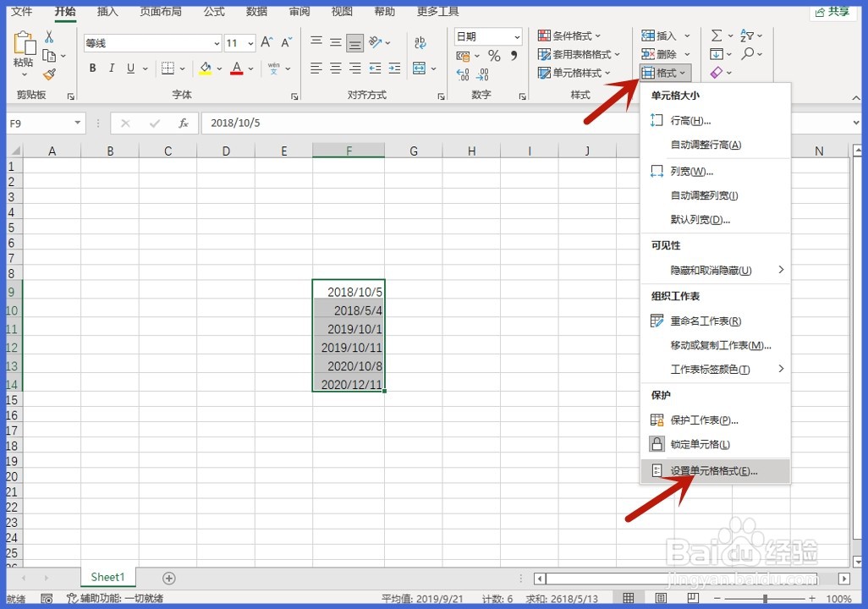The height and width of the screenshot is (609, 868).
Task: Switch to the 数据 tab
Action: point(256,11)
